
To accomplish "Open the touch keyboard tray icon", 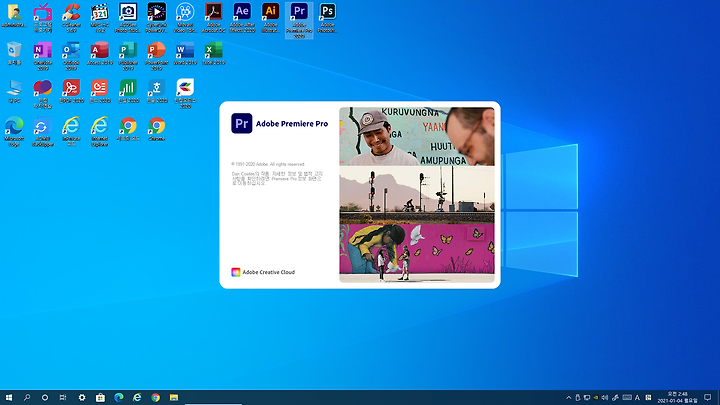I will coord(627,398).
